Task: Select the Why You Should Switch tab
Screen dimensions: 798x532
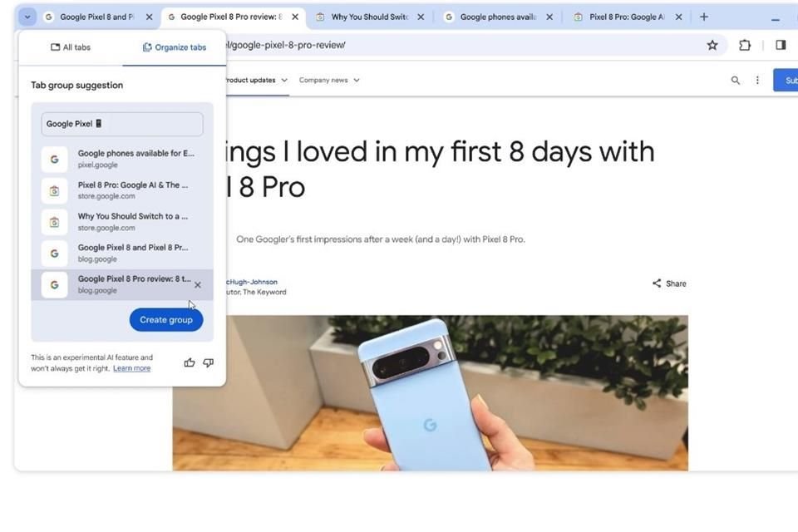Action: pyautogui.click(x=369, y=17)
